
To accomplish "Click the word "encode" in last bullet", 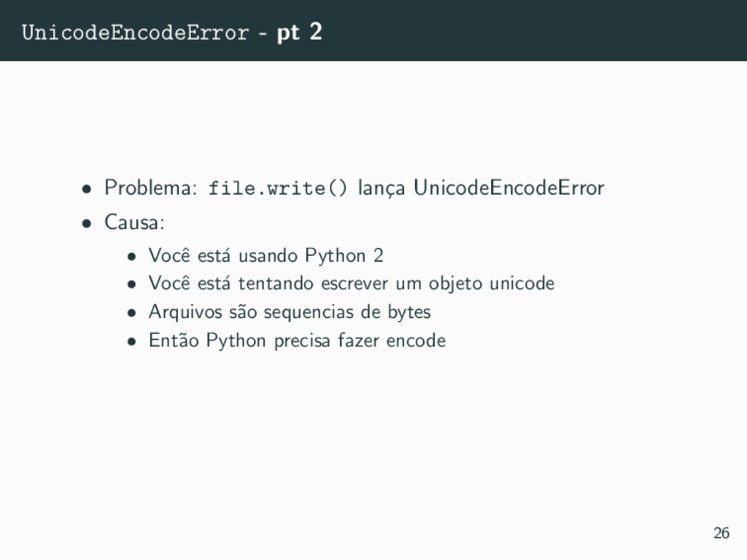I will click(416, 341).
